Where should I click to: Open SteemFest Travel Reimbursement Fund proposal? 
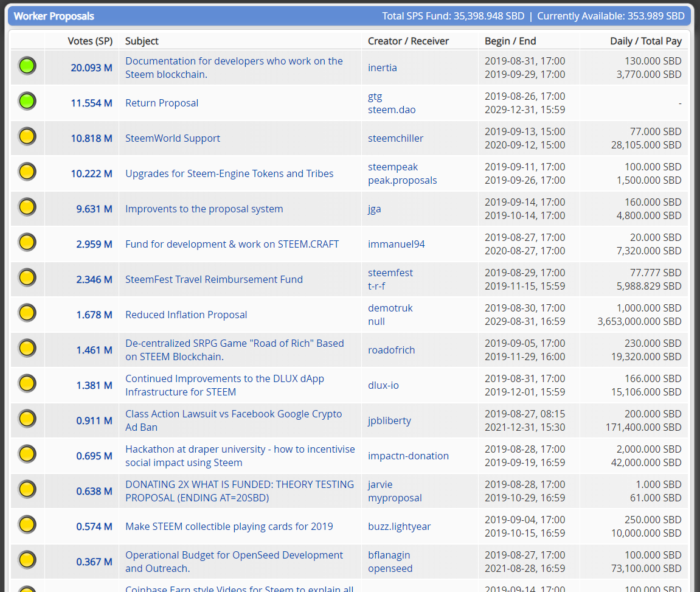(x=214, y=279)
